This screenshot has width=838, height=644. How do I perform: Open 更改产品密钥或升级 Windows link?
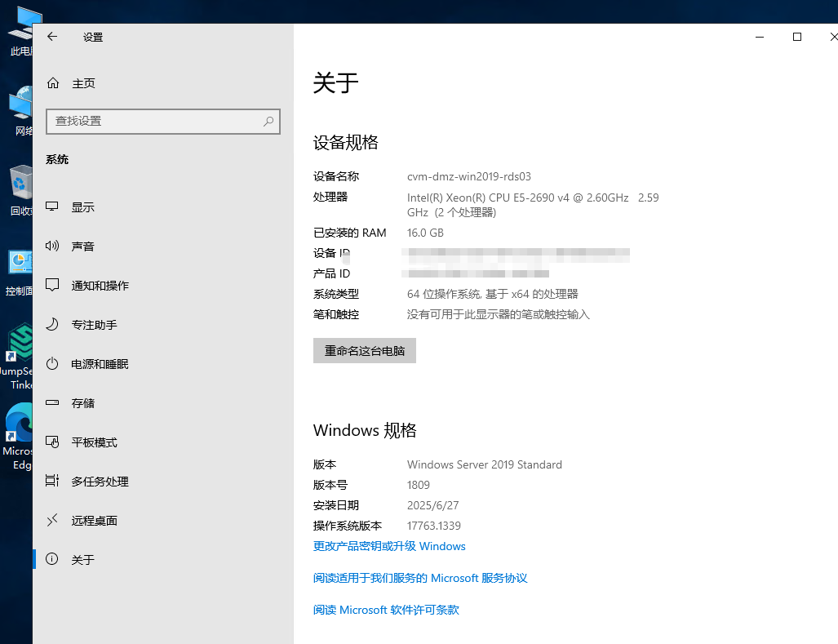[389, 546]
